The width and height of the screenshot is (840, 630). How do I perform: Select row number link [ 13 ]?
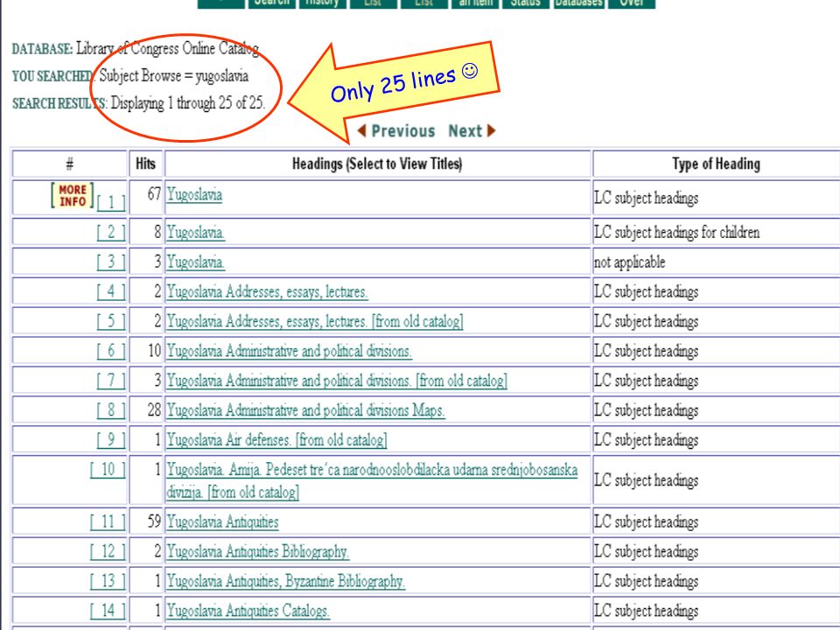[x=108, y=581]
